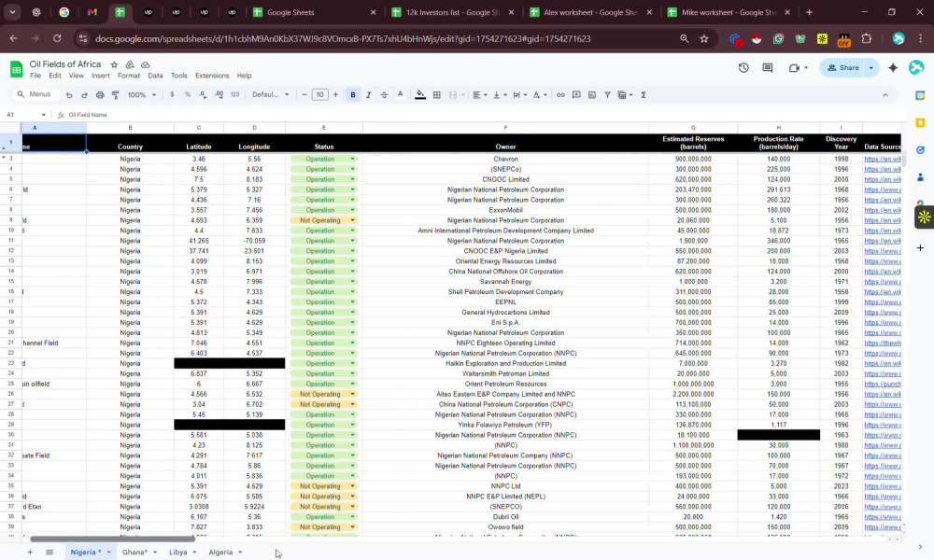934x560 pixels.
Task: Format as percent icon
Action: [x=188, y=94]
